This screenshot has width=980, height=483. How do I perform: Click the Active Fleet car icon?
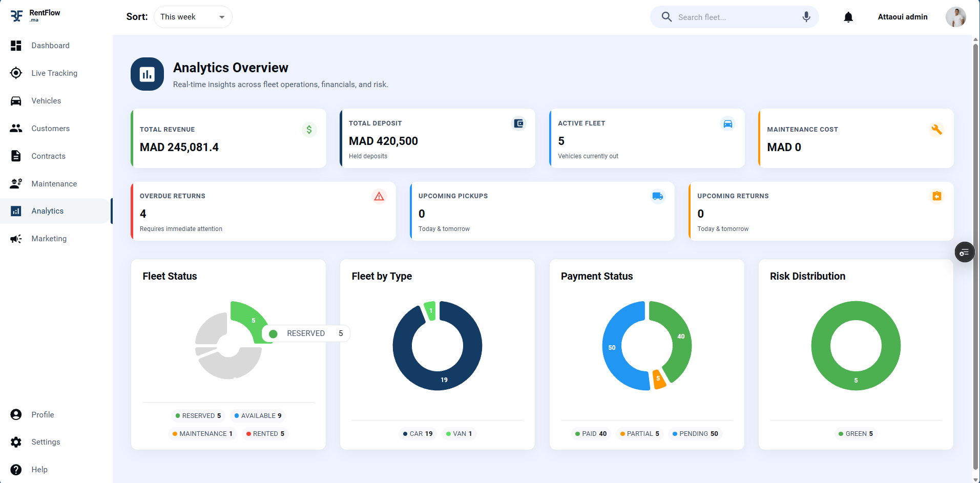point(728,123)
